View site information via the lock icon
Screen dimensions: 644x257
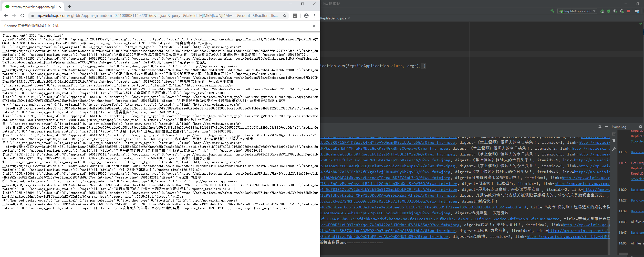32,16
